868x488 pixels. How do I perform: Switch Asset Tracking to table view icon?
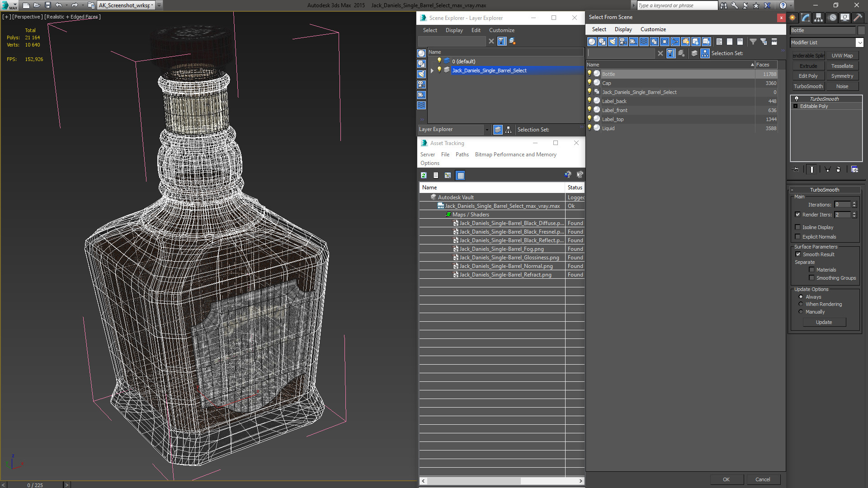pos(460,175)
